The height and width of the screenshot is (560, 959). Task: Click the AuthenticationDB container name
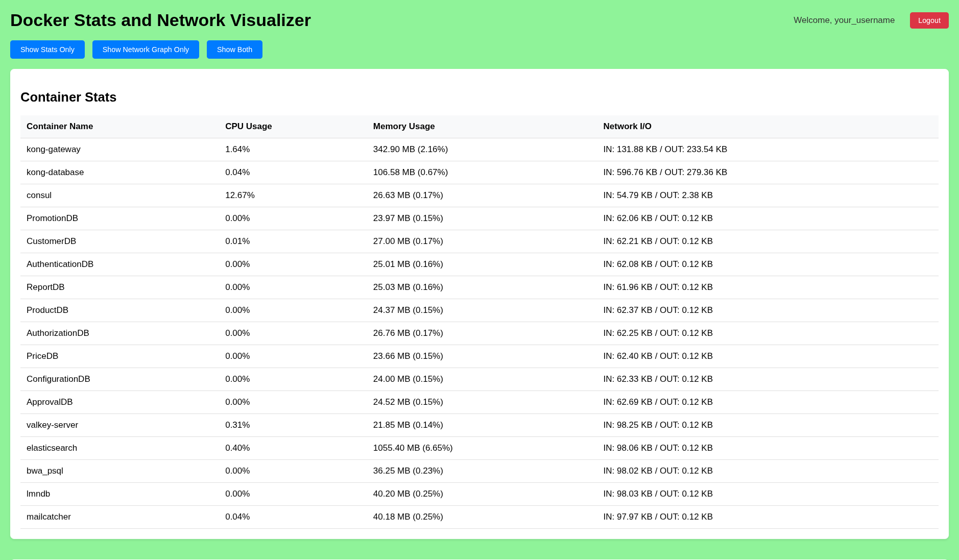(x=60, y=264)
